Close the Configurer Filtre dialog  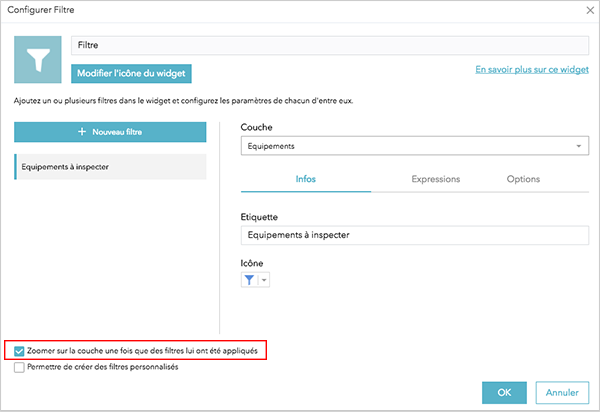[x=587, y=10]
